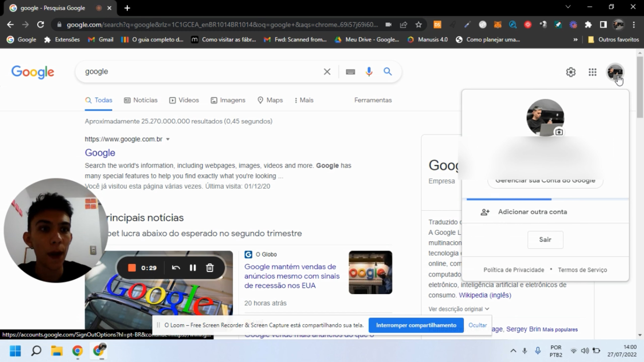
Task: Switch to the Maps tab
Action: coord(270,100)
